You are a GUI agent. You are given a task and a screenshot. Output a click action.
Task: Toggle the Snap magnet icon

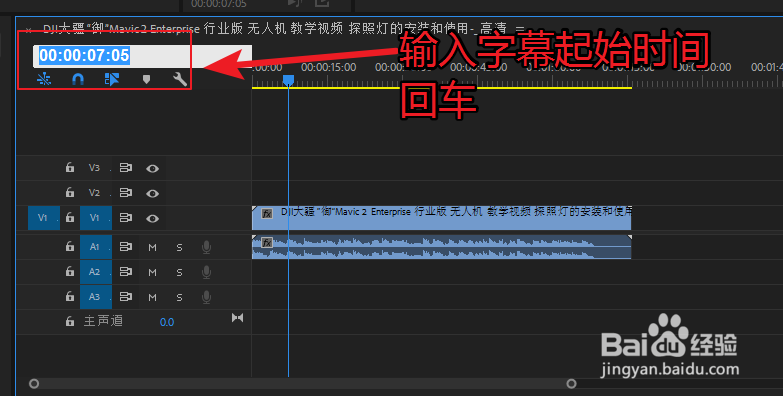[x=78, y=79]
